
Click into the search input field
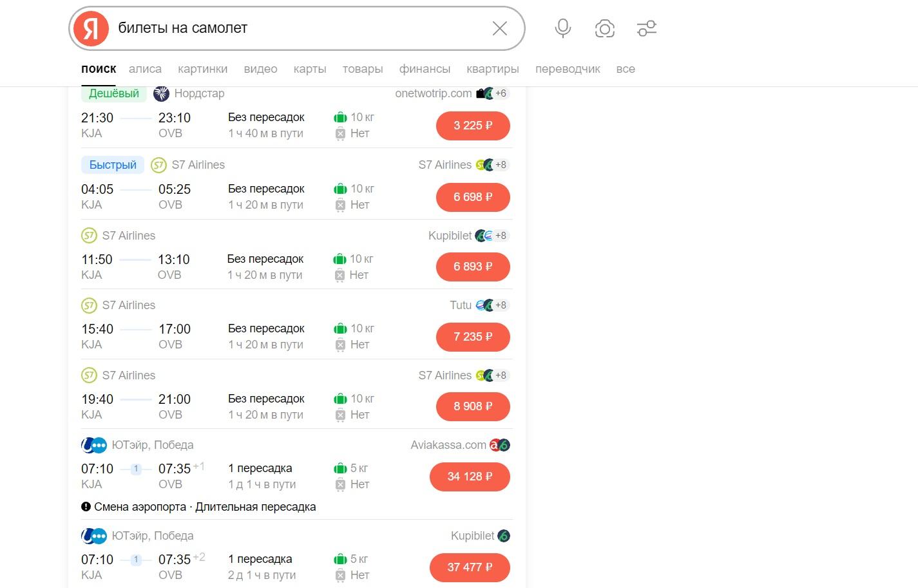pyautogui.click(x=296, y=28)
